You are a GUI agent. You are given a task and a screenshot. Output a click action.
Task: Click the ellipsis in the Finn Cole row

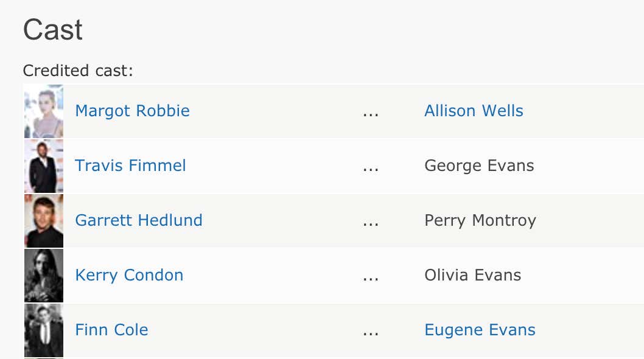tap(371, 334)
